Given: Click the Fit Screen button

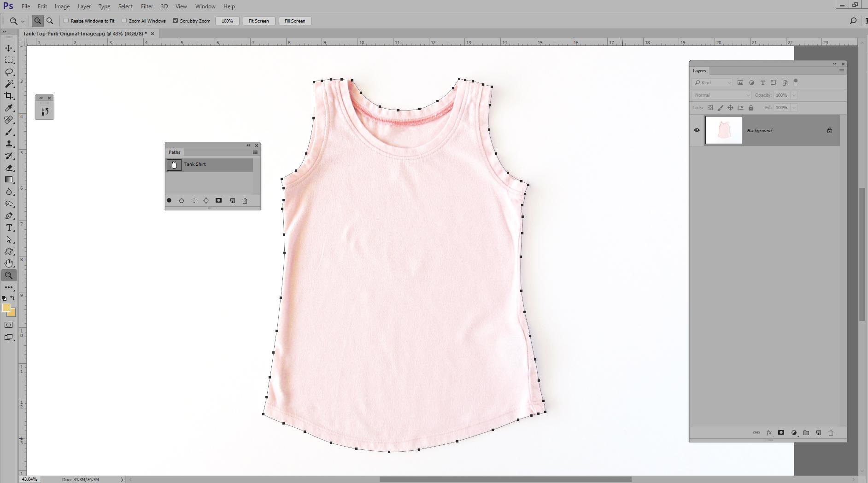Looking at the screenshot, I should click(258, 21).
